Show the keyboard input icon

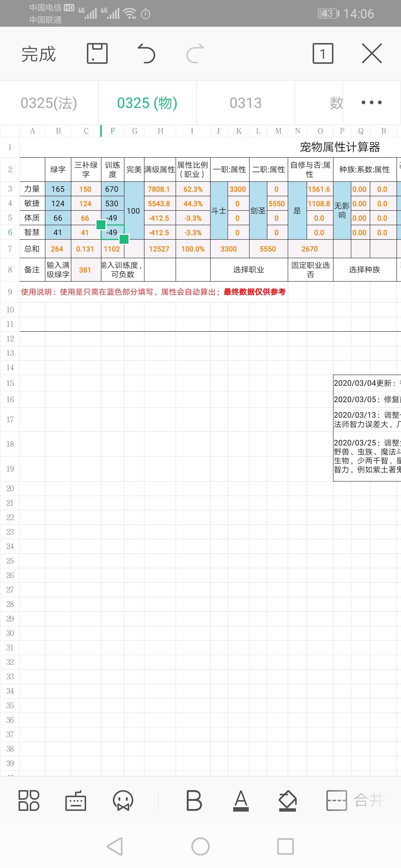click(x=76, y=800)
